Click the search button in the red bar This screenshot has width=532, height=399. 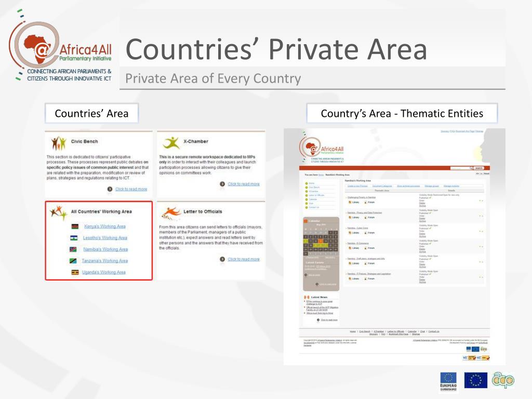[478, 168]
